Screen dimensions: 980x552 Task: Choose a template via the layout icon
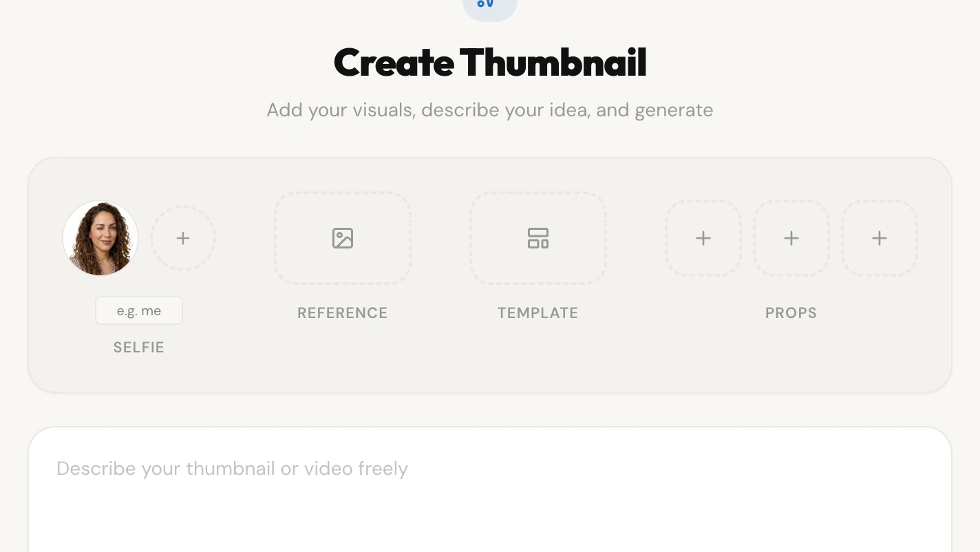[x=538, y=238]
